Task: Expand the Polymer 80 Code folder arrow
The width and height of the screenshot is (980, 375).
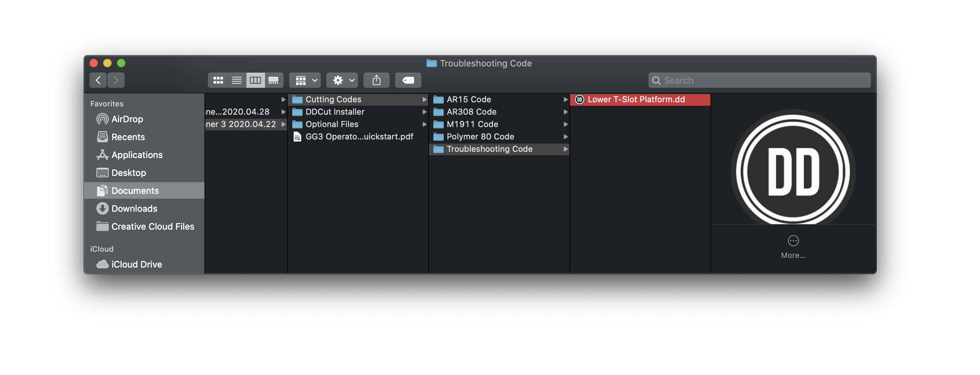Action: click(566, 137)
